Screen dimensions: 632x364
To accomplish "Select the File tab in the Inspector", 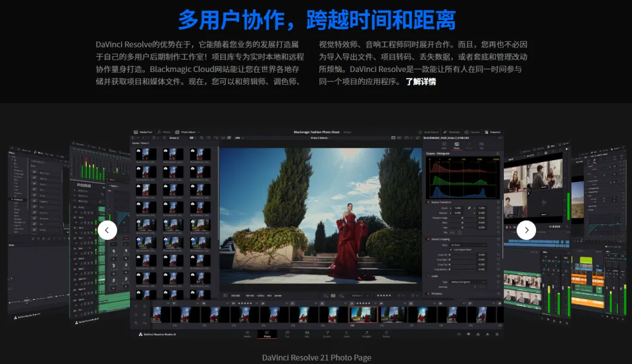I will pos(481,146).
